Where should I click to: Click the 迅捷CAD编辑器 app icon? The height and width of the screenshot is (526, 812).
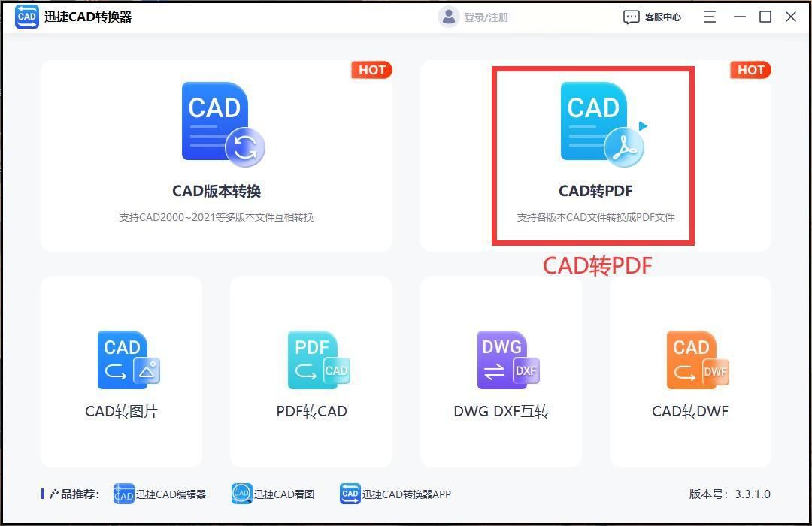tap(124, 494)
